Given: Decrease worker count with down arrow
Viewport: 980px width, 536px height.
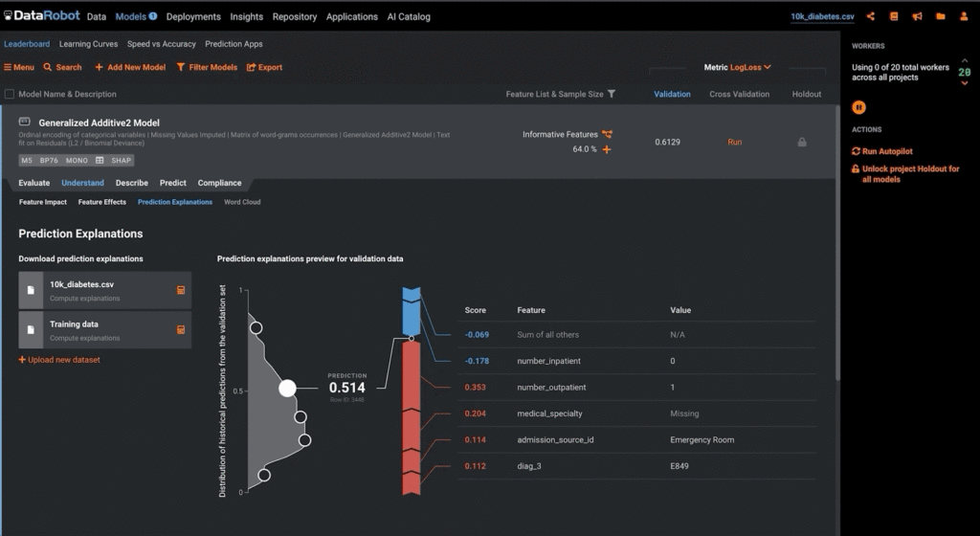Looking at the screenshot, I should tap(964, 84).
